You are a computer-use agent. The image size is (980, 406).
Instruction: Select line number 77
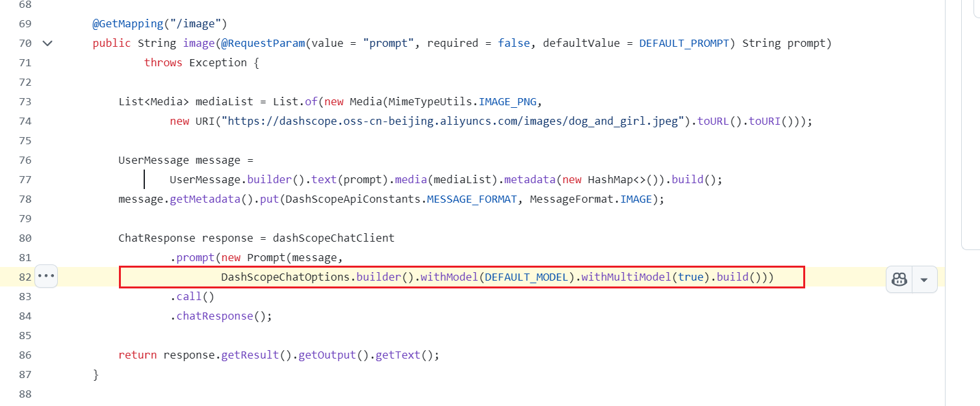(x=25, y=180)
